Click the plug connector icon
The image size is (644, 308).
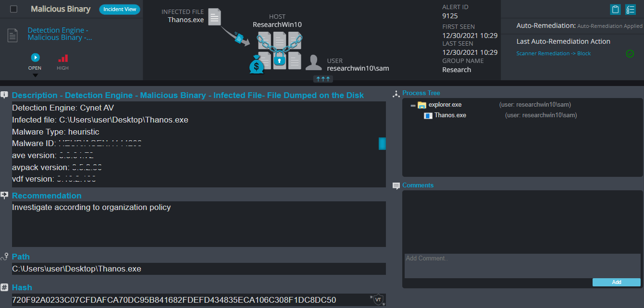pyautogui.click(x=238, y=37)
